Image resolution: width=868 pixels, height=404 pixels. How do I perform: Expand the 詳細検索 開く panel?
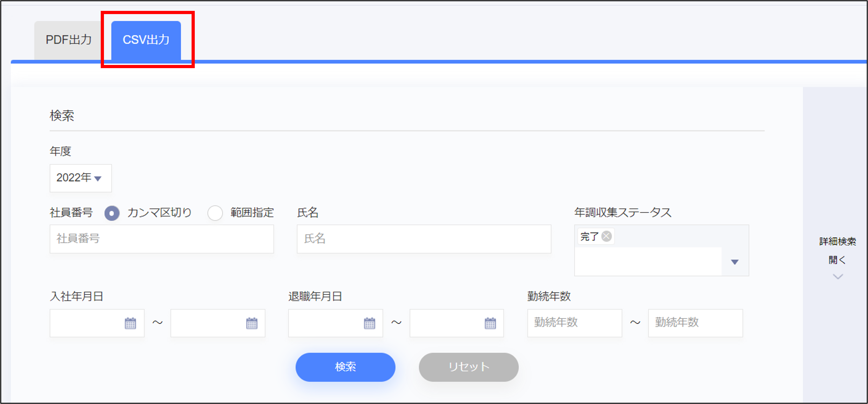pyautogui.click(x=837, y=259)
